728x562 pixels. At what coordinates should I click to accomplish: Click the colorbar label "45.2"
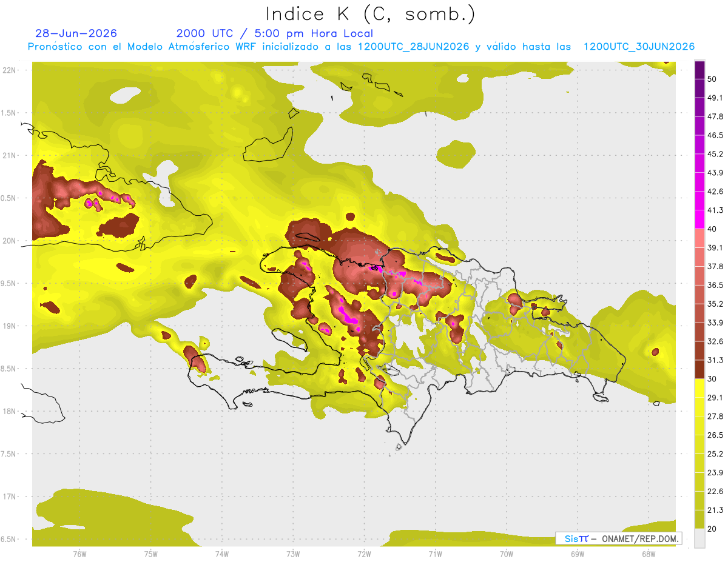coord(715,154)
